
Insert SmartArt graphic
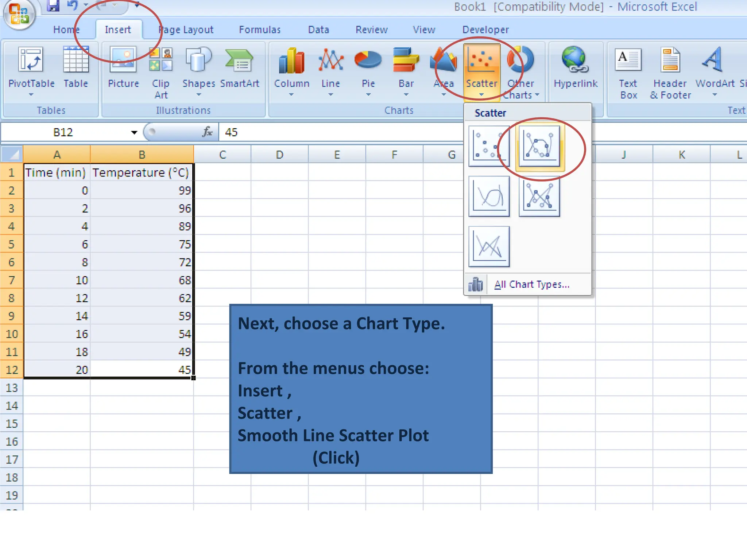point(240,68)
